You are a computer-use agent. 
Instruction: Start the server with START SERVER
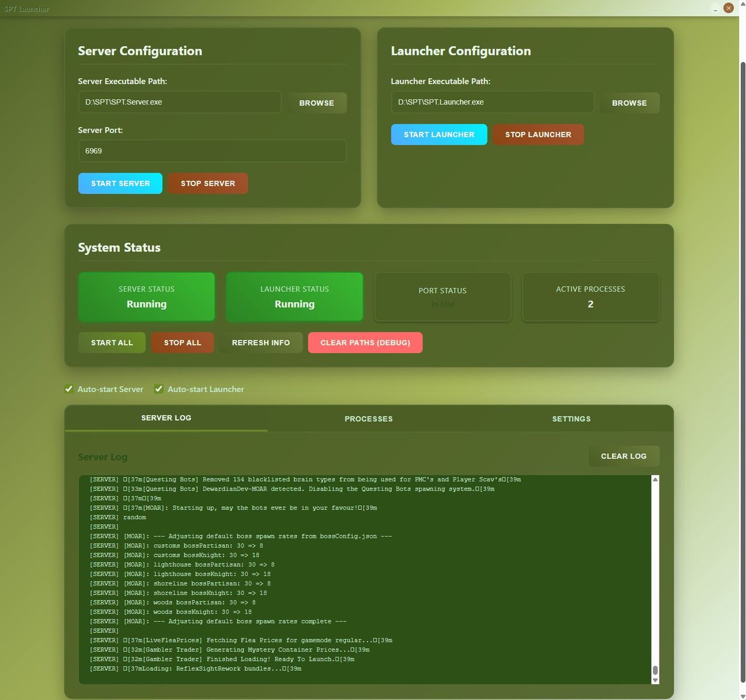120,183
